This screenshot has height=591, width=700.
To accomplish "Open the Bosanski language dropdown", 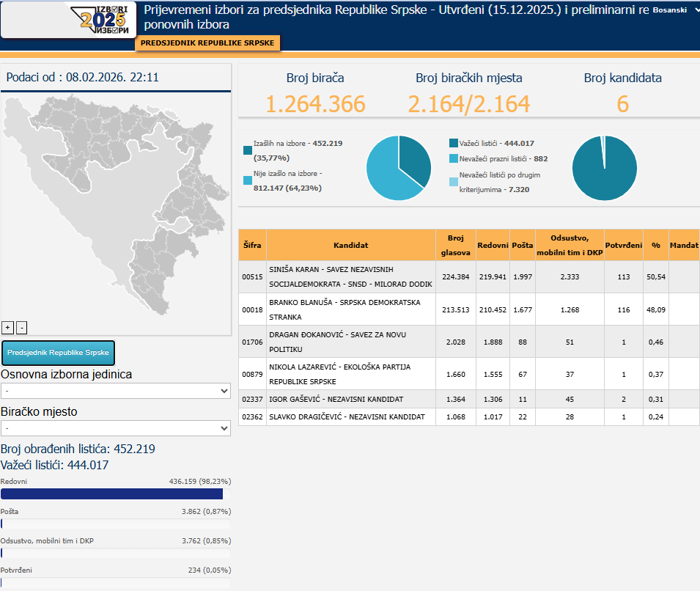I will pyautogui.click(x=675, y=10).
